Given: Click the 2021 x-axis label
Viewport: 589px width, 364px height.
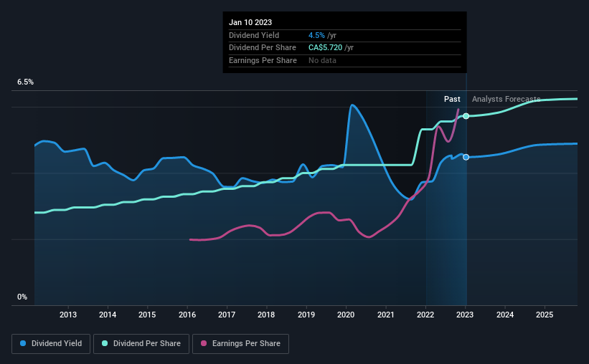Looking at the screenshot, I should point(385,315).
